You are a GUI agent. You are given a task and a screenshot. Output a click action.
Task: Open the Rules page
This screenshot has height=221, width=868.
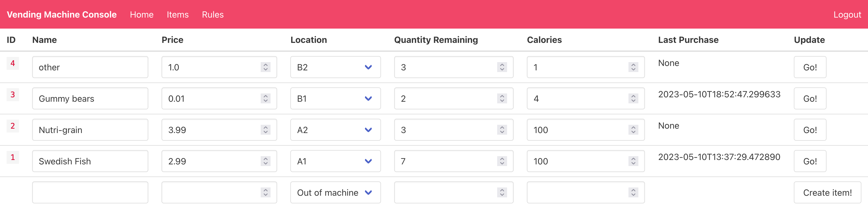pyautogui.click(x=213, y=15)
